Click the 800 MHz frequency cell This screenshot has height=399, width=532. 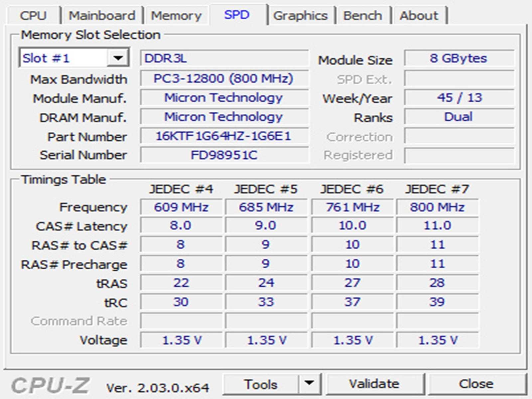437,207
